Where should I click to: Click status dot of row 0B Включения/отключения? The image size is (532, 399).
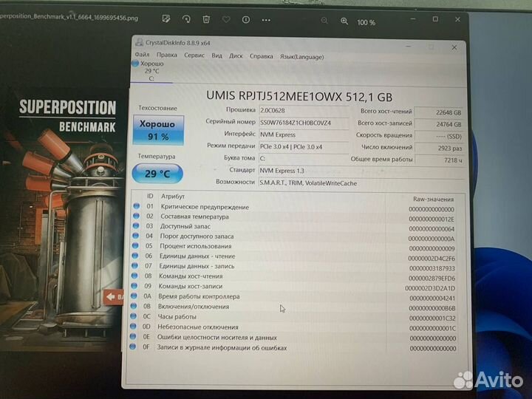(x=133, y=306)
